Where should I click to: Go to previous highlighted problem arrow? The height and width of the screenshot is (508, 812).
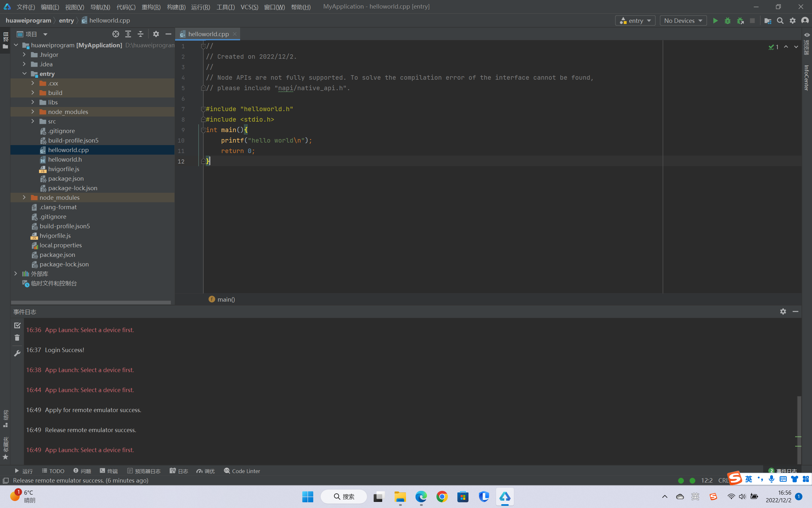coord(786,47)
